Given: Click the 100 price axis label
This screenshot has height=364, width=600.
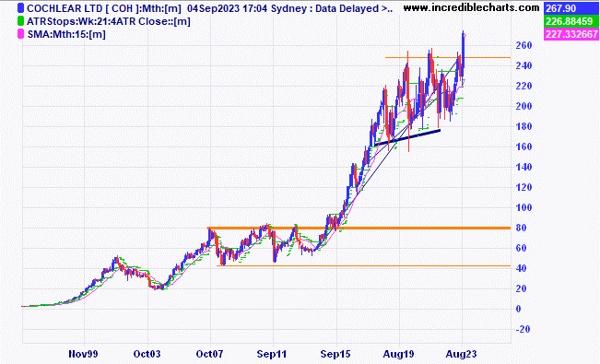Looking at the screenshot, I should point(524,208).
